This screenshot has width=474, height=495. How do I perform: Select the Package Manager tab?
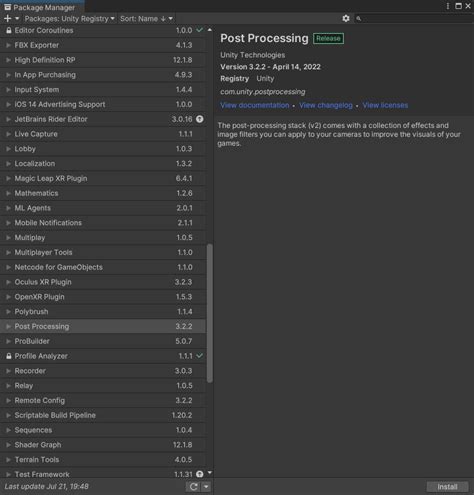[x=42, y=7]
